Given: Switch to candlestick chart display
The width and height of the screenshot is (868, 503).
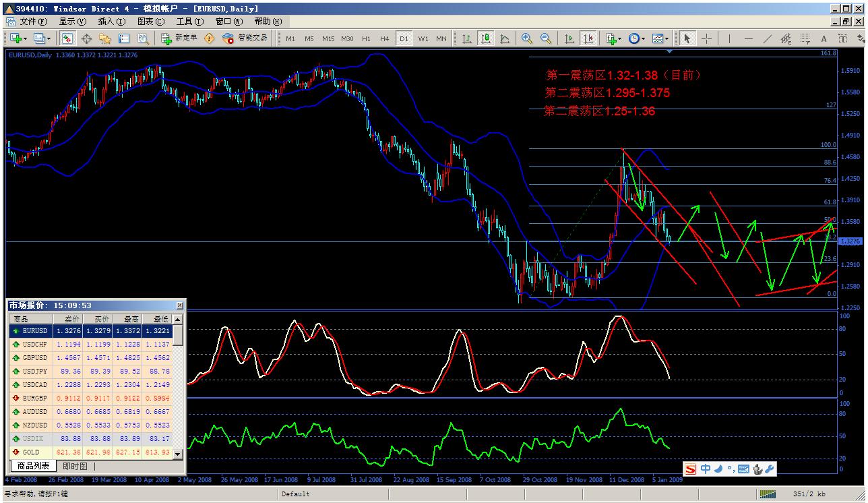Looking at the screenshot, I should [485, 38].
